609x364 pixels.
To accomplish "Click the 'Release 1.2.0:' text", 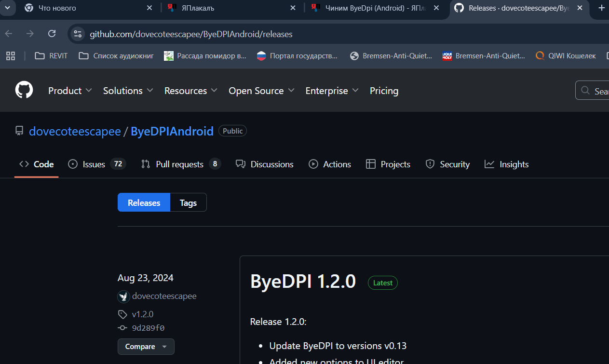I will point(278,322).
